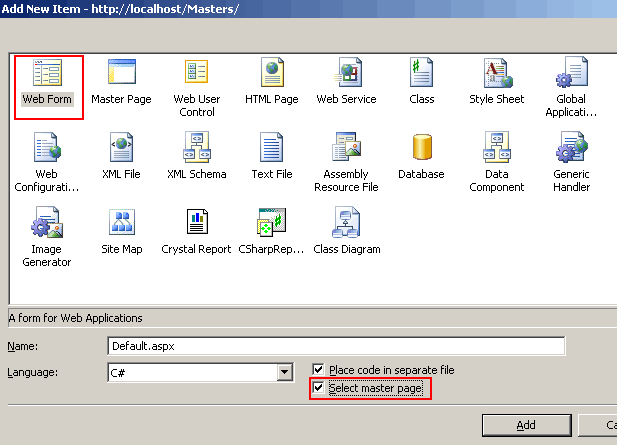Uncheck Place code in separate file

(319, 370)
